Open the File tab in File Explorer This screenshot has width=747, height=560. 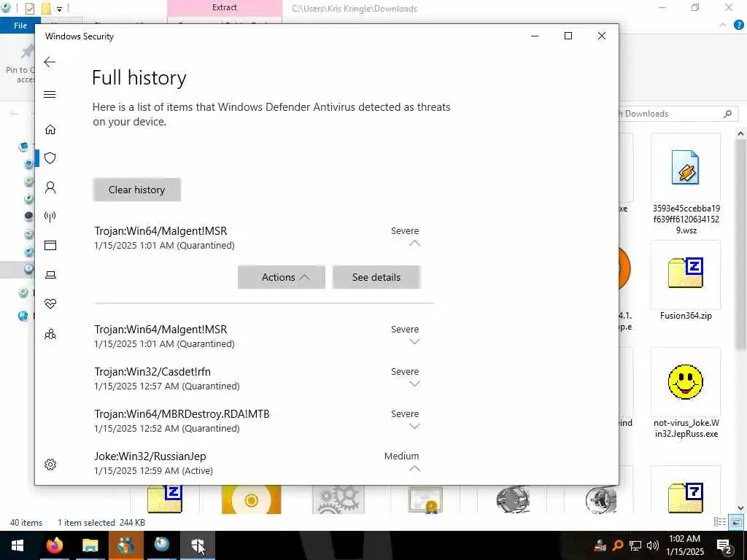[20, 26]
